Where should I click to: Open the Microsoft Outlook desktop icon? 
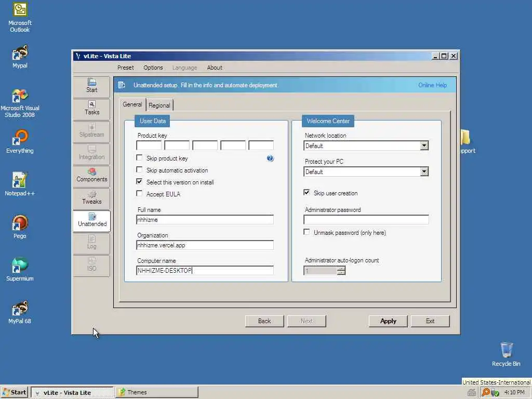point(20,18)
